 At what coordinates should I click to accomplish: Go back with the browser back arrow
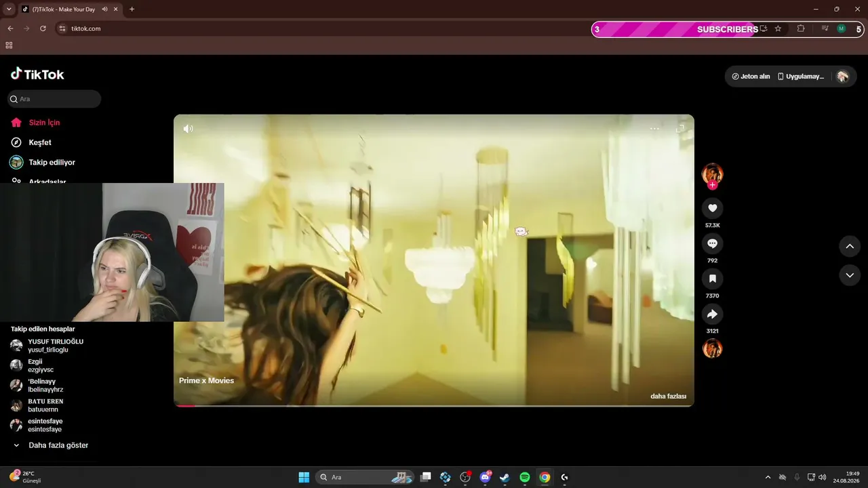(x=10, y=28)
